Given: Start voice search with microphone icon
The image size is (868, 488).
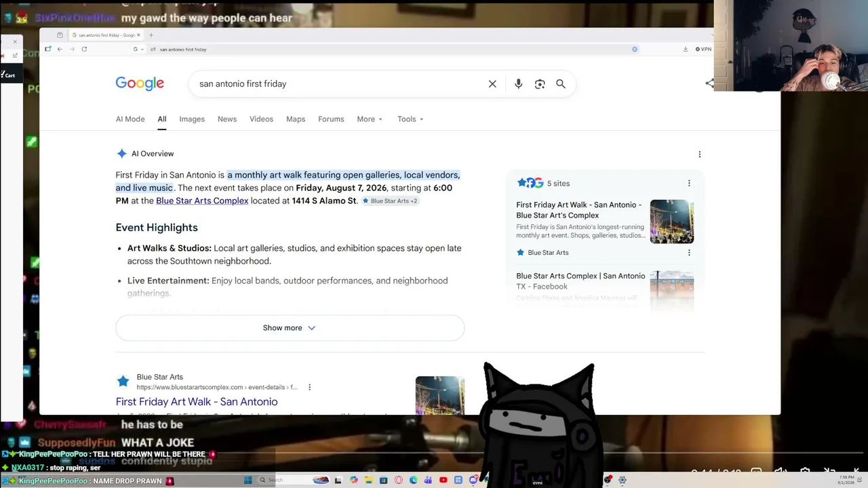Looking at the screenshot, I should tap(518, 84).
